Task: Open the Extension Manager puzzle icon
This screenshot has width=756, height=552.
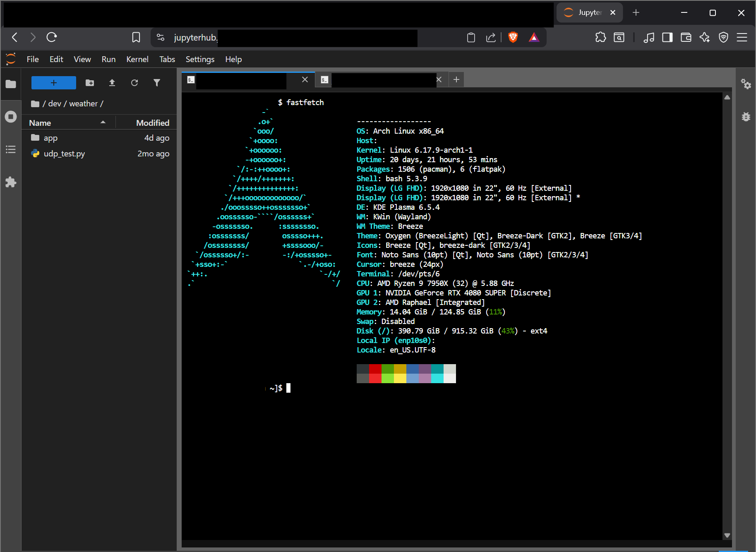Action: point(11,182)
